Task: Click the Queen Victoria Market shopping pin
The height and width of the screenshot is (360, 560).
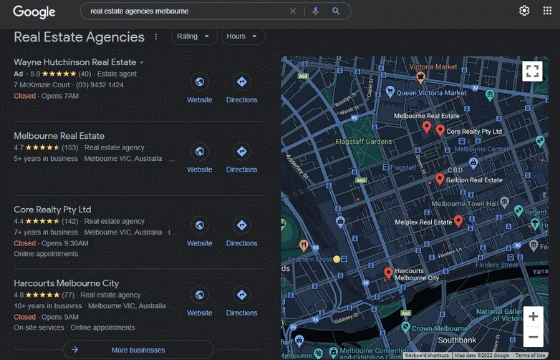Action: (390, 91)
